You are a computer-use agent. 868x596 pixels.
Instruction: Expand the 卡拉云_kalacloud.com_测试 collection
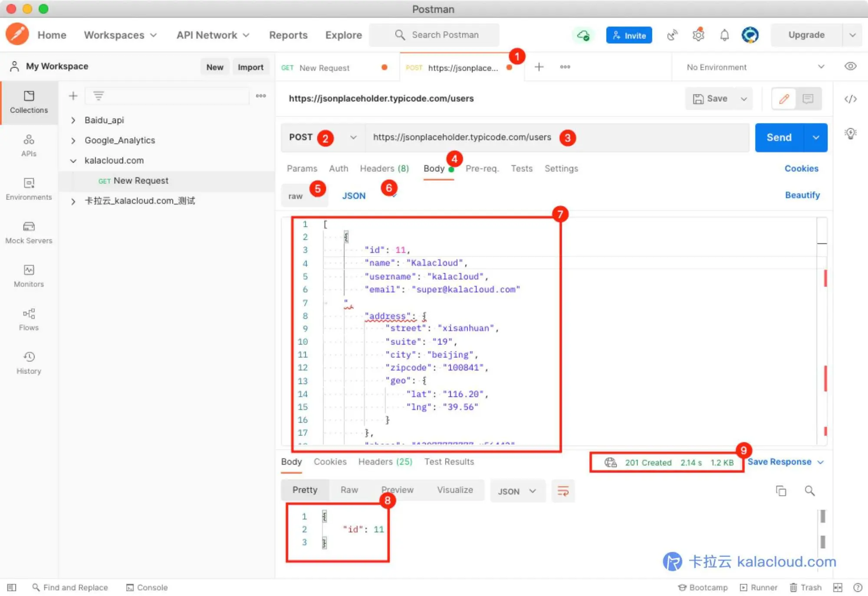point(73,201)
